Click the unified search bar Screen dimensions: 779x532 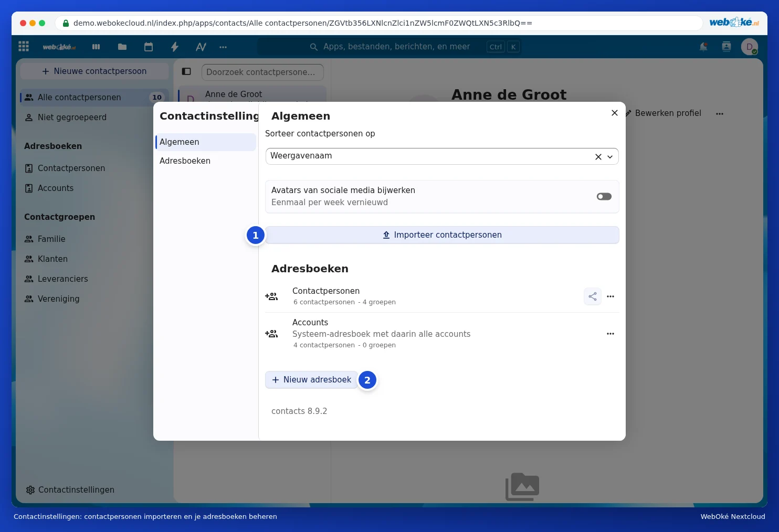point(388,47)
